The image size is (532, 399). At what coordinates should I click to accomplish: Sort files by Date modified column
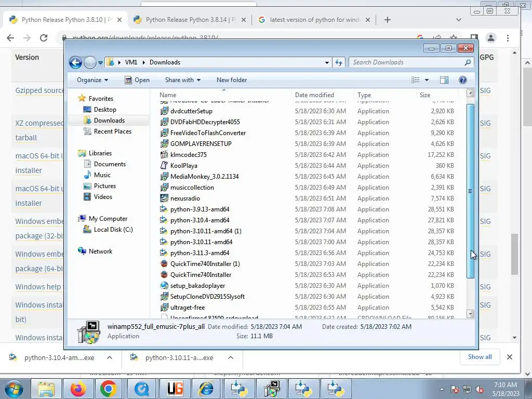pyautogui.click(x=322, y=95)
